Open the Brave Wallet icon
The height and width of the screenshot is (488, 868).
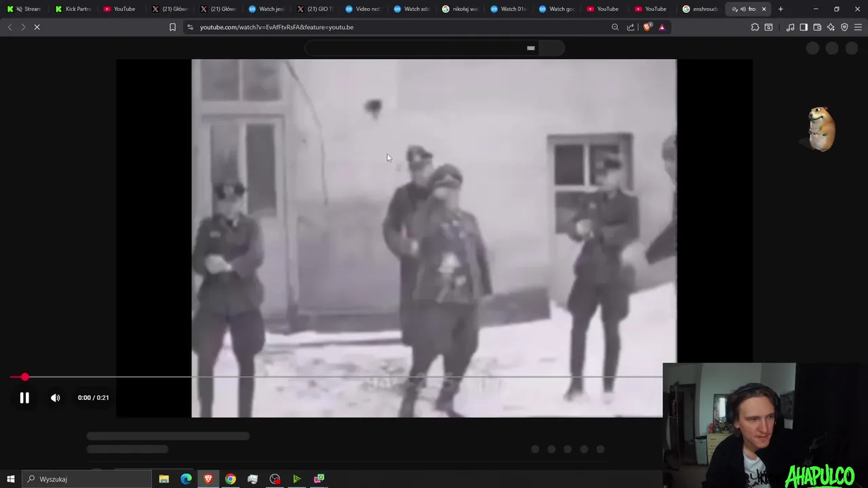817,27
